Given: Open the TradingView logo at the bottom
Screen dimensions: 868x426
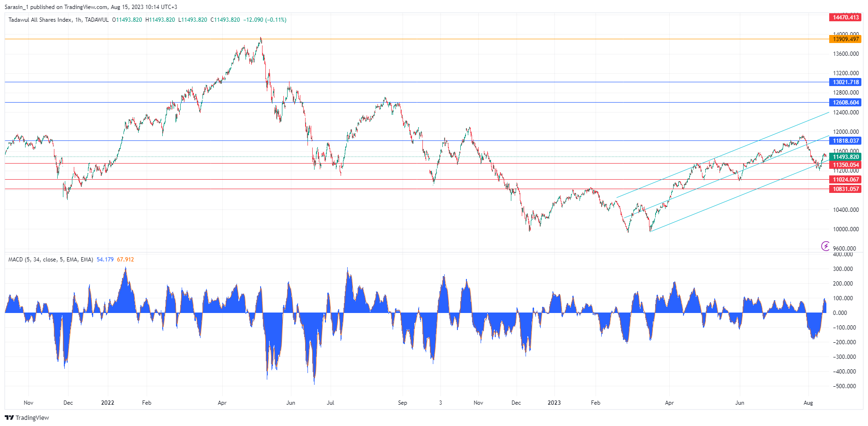Looking at the screenshot, I should [x=27, y=417].
